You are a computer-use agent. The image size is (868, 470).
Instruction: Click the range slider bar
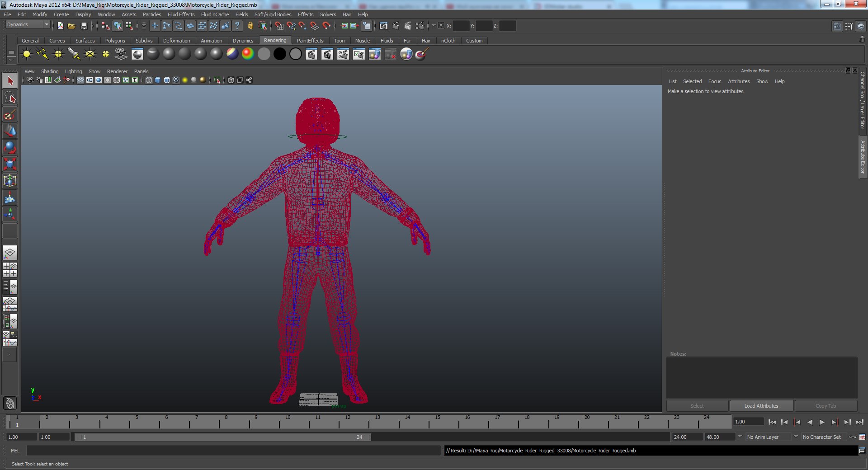click(x=222, y=437)
